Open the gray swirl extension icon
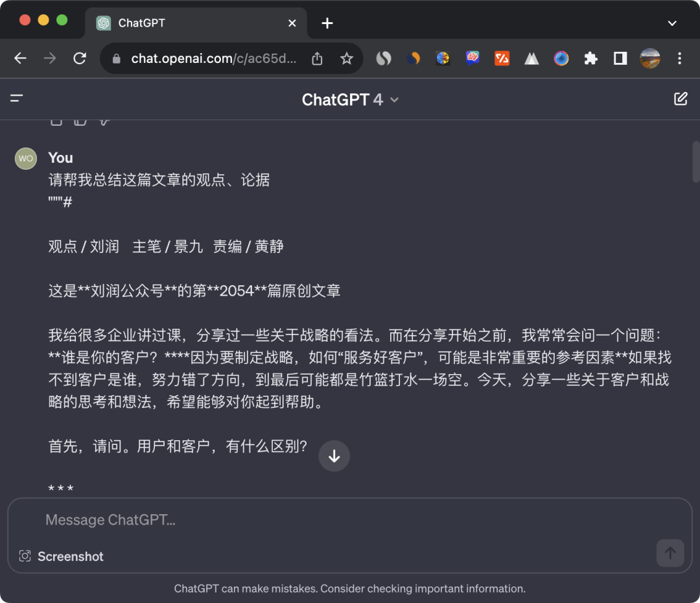The width and height of the screenshot is (700, 603). [384, 58]
